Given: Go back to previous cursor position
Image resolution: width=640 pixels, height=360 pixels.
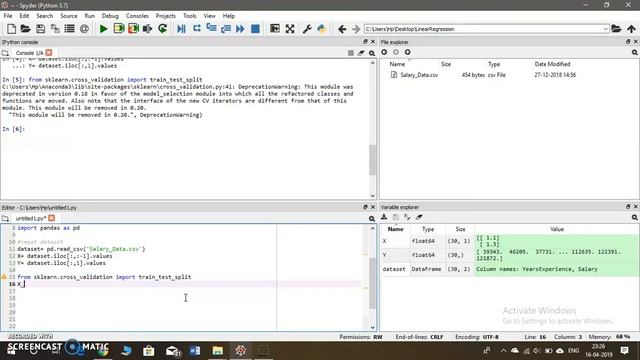Looking at the screenshot, I should pos(342,29).
